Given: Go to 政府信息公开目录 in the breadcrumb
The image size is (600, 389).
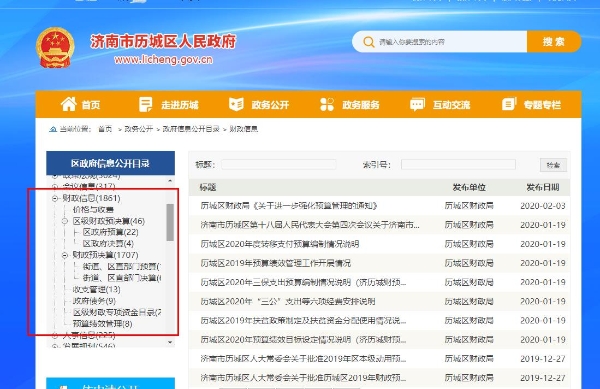Looking at the screenshot, I should point(191,129).
